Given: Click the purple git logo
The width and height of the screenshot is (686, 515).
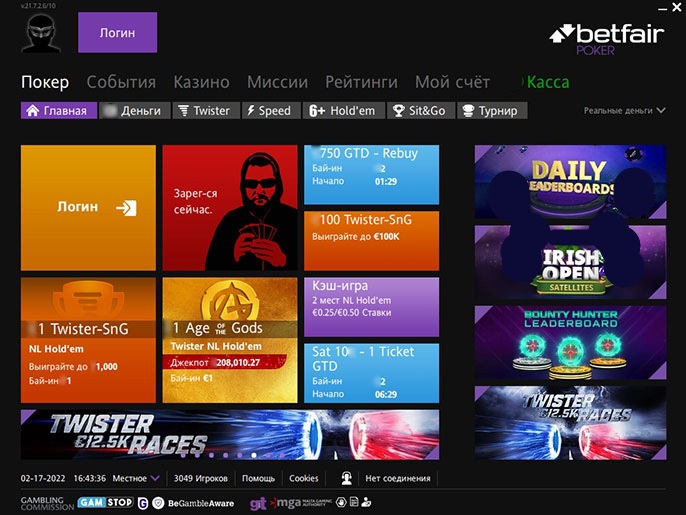Looking at the screenshot, I should 258,504.
